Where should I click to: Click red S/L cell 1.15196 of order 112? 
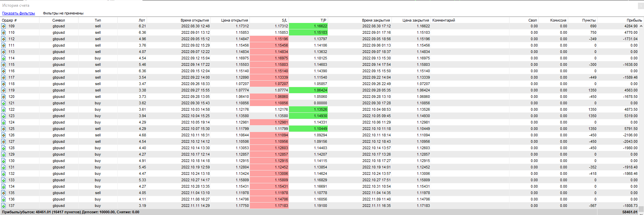(x=269, y=39)
